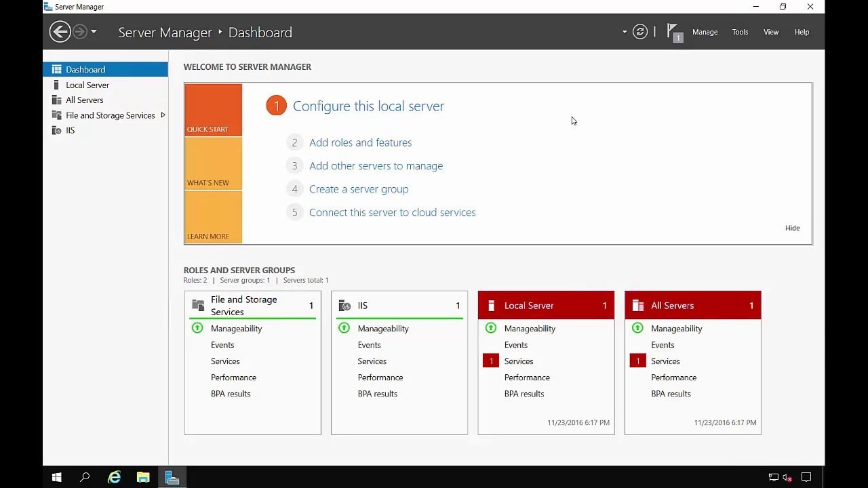Click red Services alert badge in All Servers tile

[637, 361]
